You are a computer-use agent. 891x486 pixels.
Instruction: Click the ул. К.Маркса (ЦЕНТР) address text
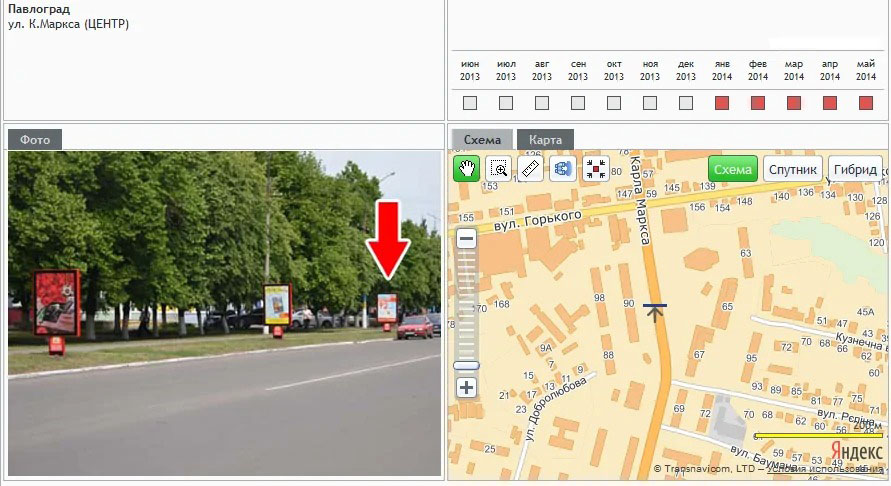68,24
